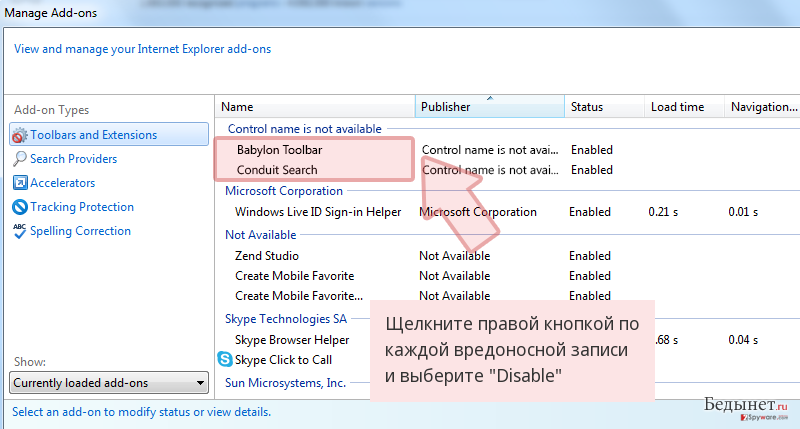Click the 0.01 s navigation time value

(743, 212)
